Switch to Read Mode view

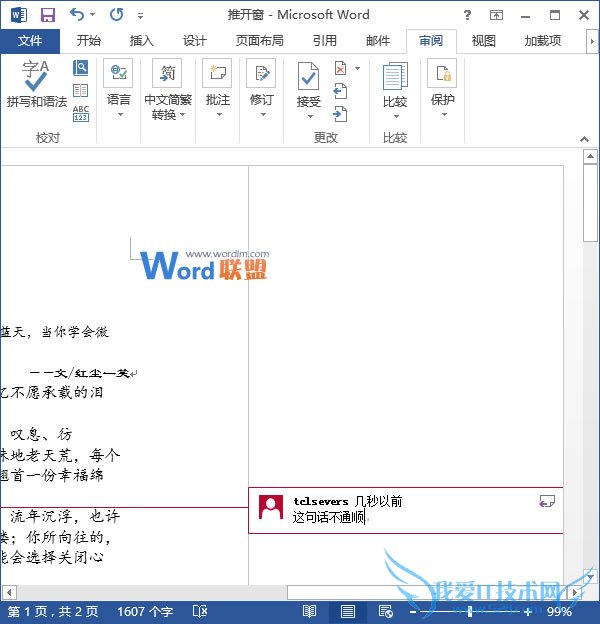click(309, 612)
